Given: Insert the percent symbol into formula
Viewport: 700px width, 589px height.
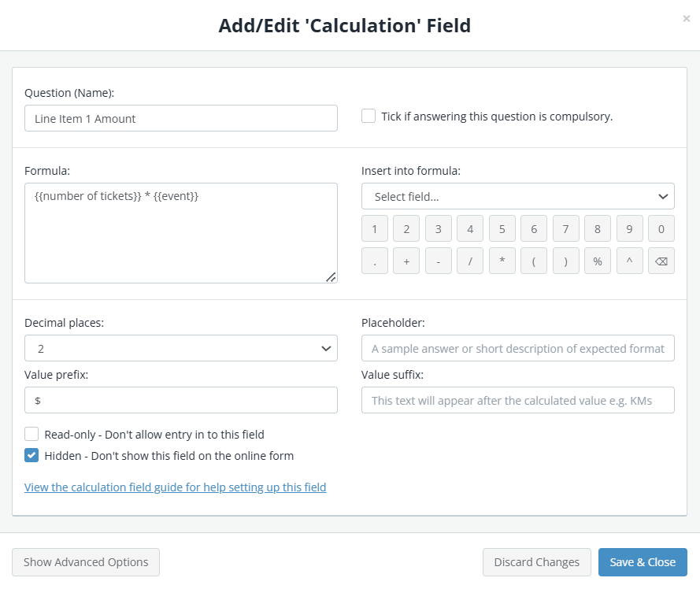Looking at the screenshot, I should (598, 261).
